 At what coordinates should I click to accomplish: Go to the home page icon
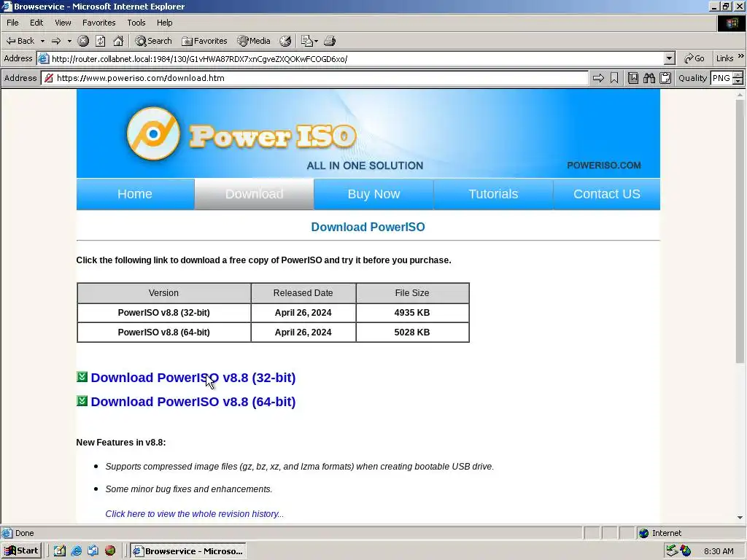point(118,41)
